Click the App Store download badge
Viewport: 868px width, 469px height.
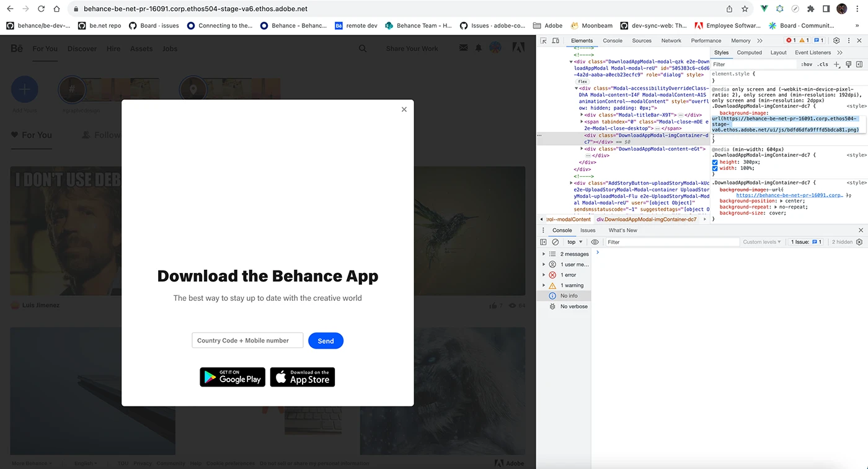303,377
